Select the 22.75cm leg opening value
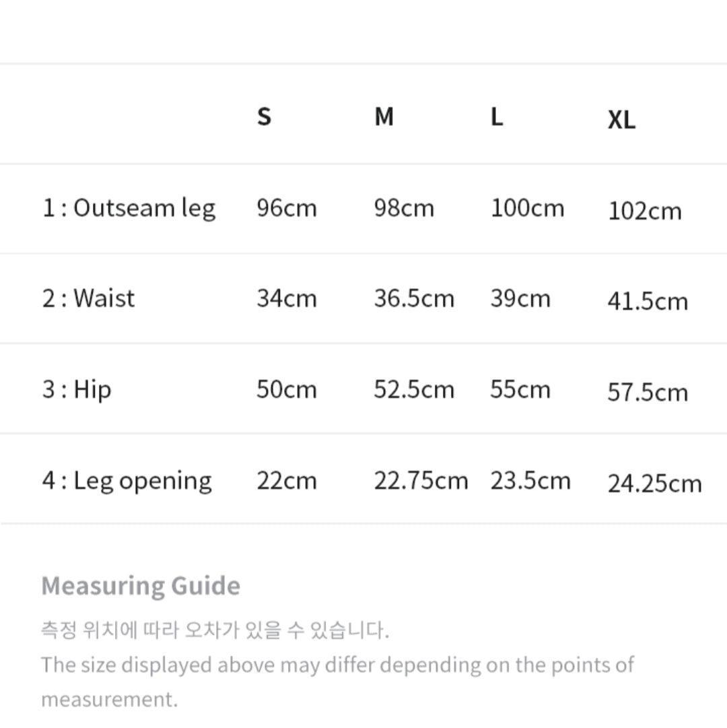727x728 pixels. 420,481
